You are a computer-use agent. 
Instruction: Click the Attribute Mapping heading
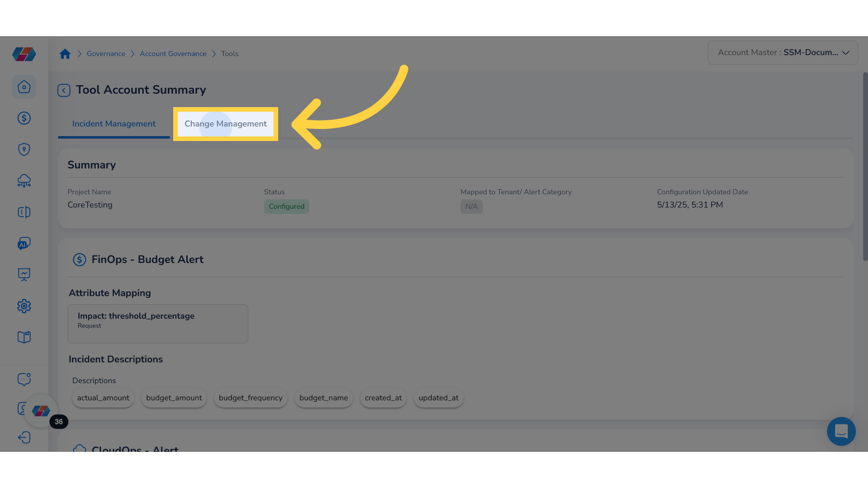pos(110,293)
